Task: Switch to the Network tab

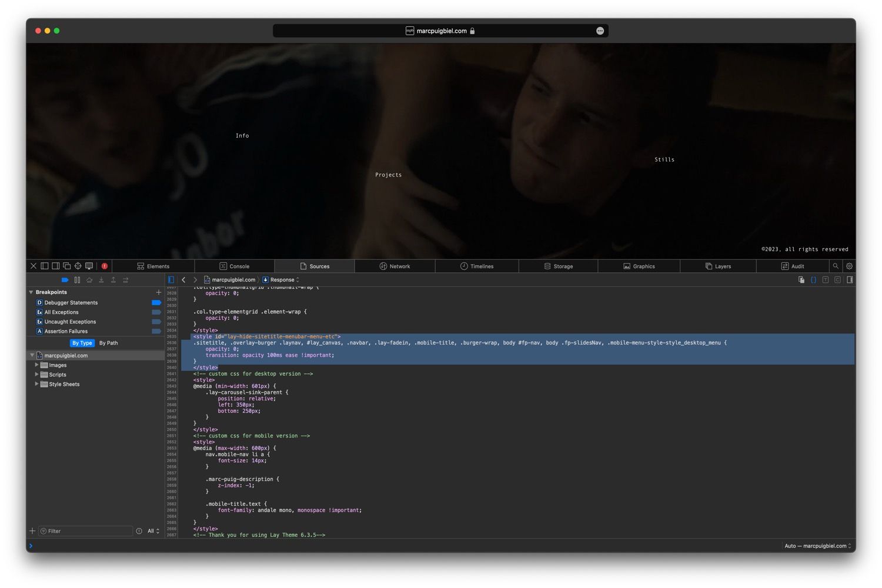Action: click(x=395, y=266)
